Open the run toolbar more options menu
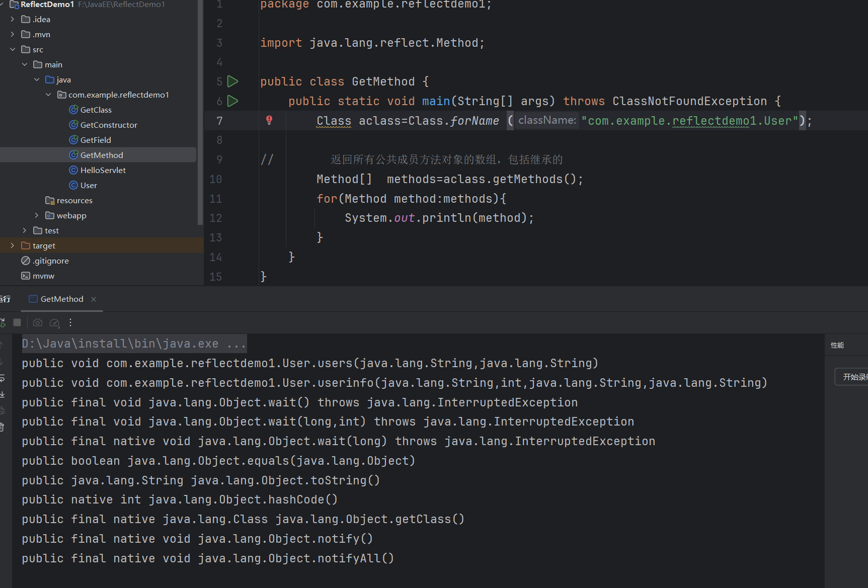868x588 pixels. coord(70,322)
